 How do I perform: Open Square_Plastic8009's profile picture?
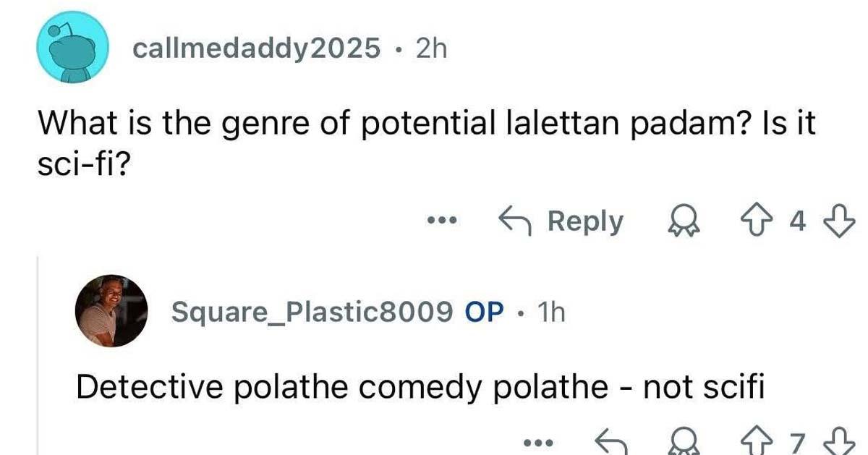coord(111,310)
